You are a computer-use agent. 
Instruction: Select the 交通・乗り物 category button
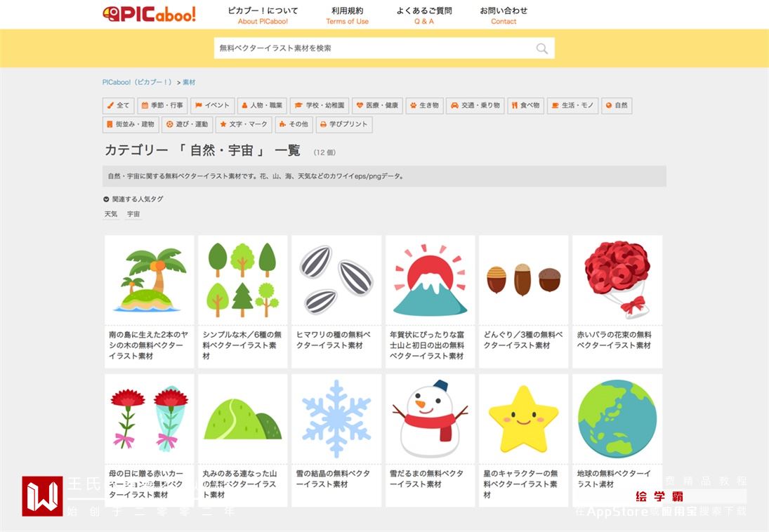[x=475, y=105]
